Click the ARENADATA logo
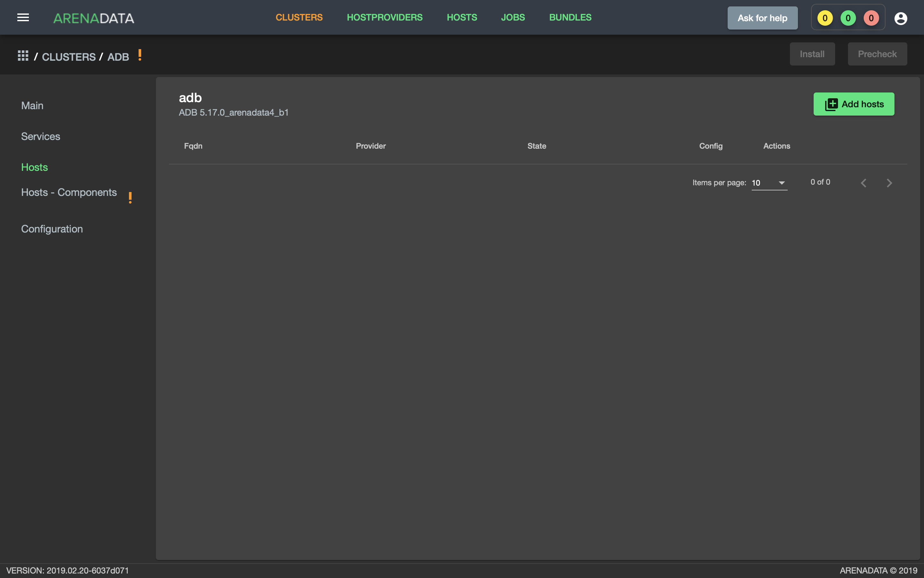Viewport: 924px width, 578px height. pos(94,18)
